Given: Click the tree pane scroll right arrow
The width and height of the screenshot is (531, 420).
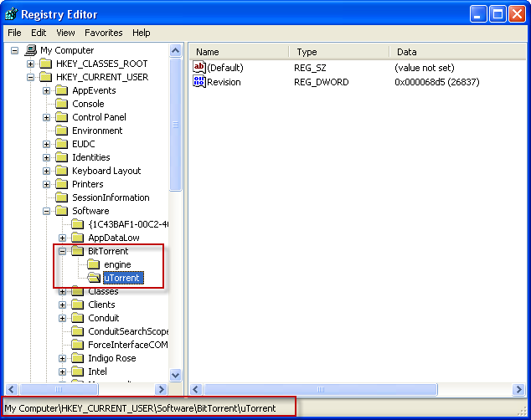Looking at the screenshot, I should pyautogui.click(x=161, y=390).
